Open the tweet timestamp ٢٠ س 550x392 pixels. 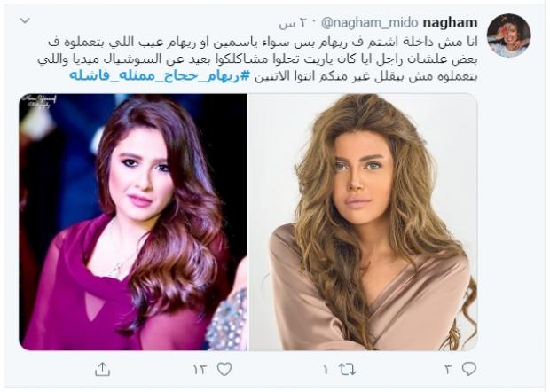[x=293, y=23]
